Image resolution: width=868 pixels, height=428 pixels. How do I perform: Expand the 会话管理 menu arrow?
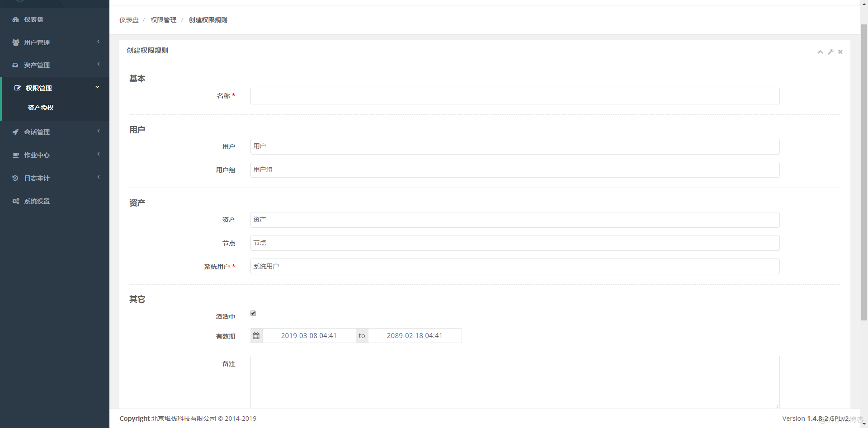(x=99, y=131)
